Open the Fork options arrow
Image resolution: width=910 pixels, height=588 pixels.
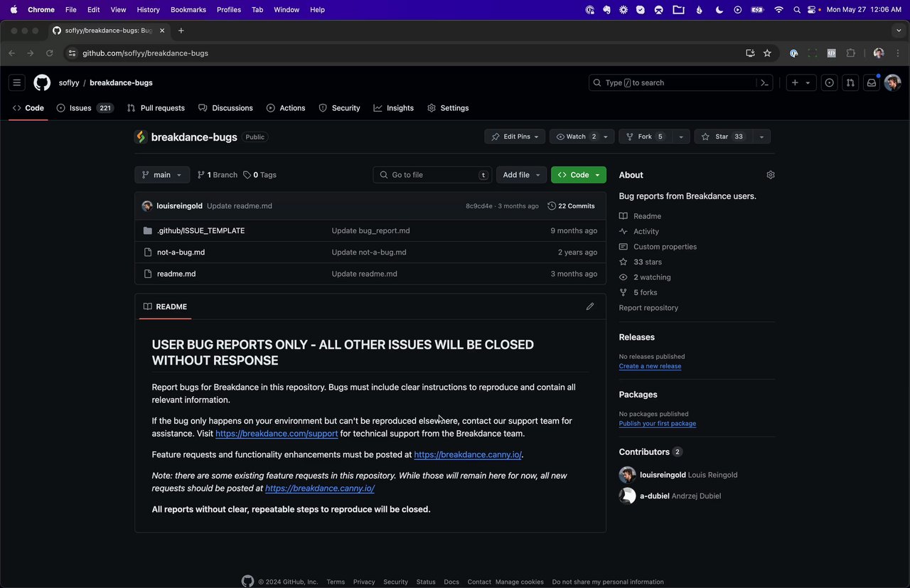coord(681,137)
